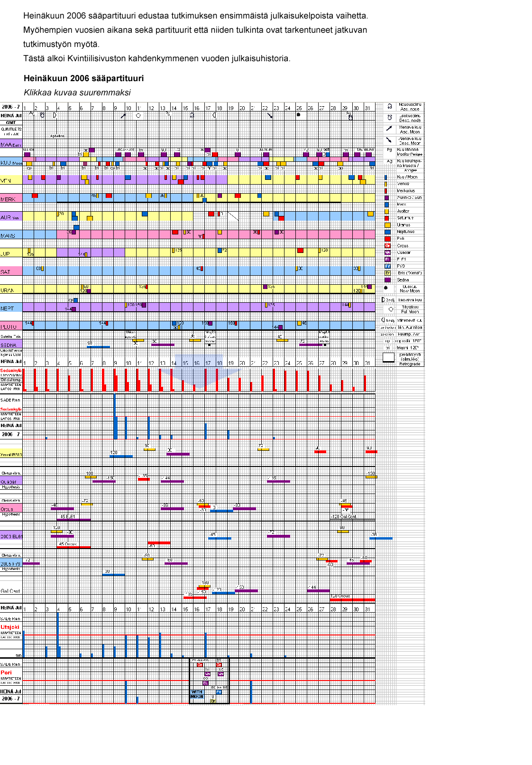
Task: Click the blue Neptunus legend swatch
Action: [387, 232]
